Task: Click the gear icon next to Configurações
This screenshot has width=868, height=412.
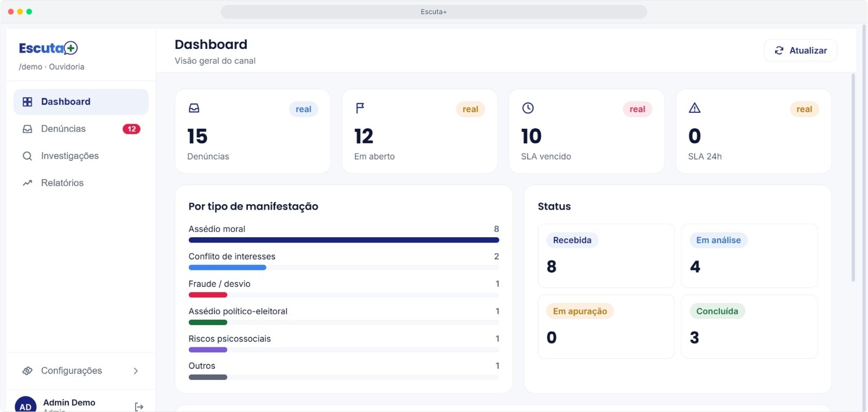Action: tap(28, 371)
